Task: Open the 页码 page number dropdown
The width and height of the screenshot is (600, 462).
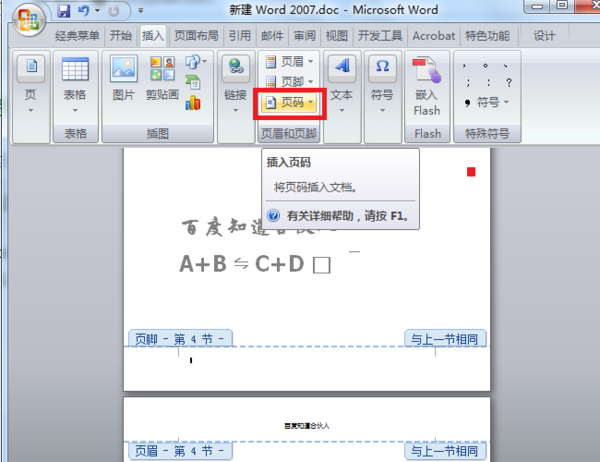Action: click(x=289, y=102)
